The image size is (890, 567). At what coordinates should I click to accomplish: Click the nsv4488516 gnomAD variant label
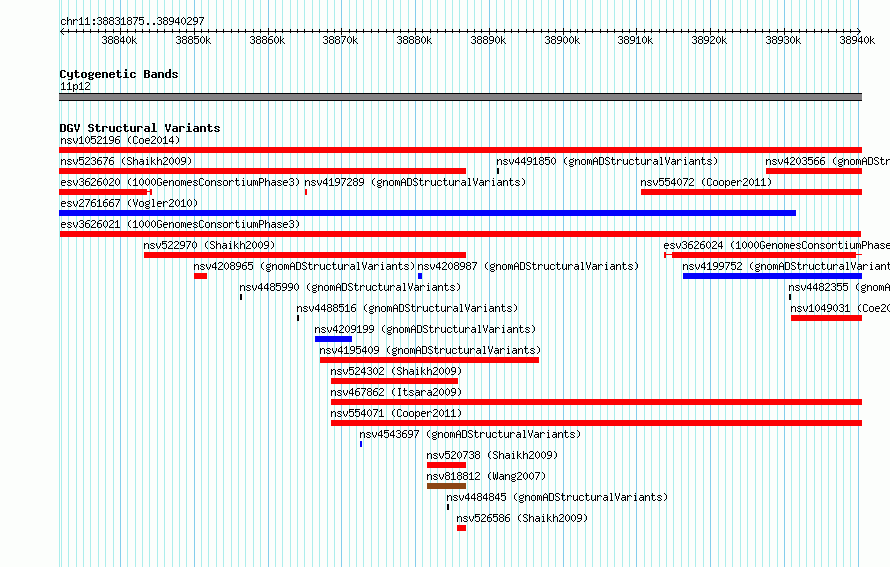407,308
